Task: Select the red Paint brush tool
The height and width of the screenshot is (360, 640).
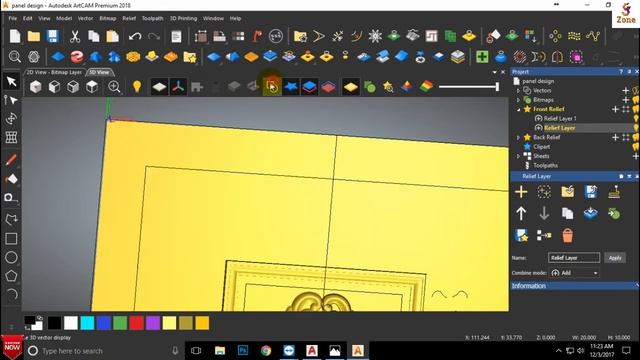Action: (x=11, y=160)
